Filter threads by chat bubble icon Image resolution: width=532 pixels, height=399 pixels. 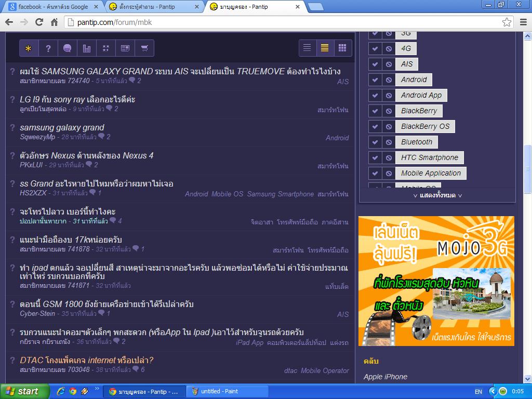pos(67,48)
